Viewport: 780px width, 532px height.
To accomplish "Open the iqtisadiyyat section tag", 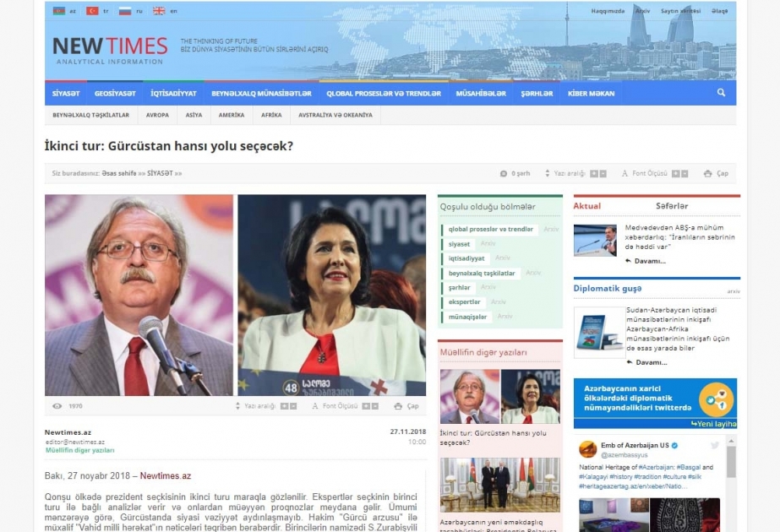I will [466, 258].
